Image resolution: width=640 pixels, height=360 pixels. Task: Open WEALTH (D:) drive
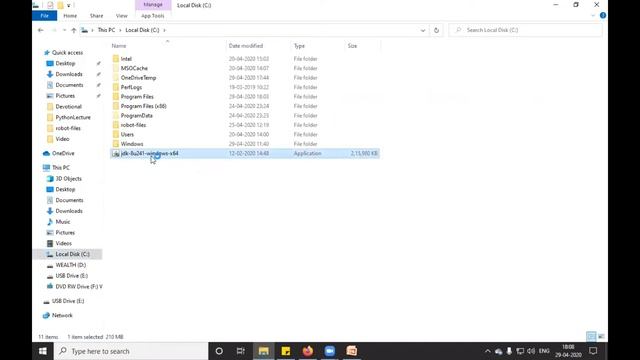tap(70, 265)
